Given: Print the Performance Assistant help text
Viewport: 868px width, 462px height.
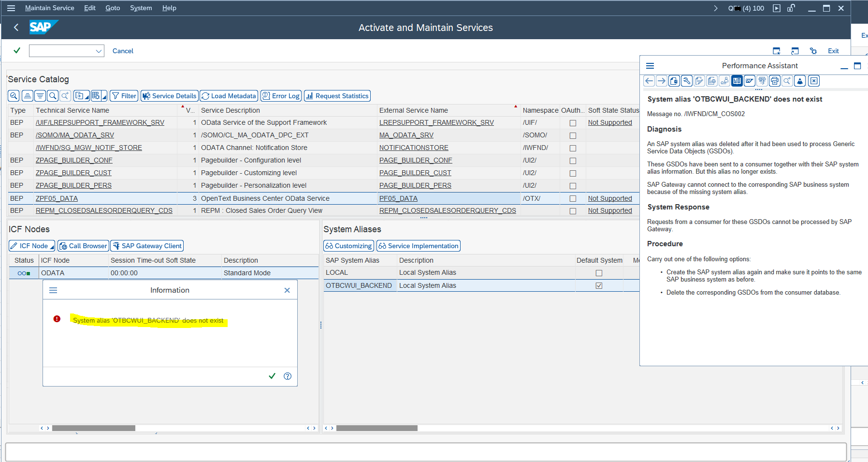Looking at the screenshot, I should 775,81.
